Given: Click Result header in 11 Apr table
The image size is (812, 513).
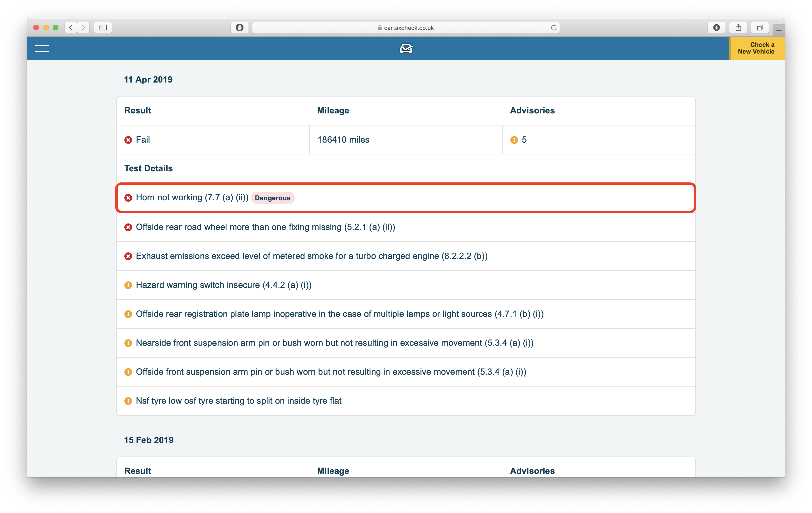Looking at the screenshot, I should pyautogui.click(x=138, y=111).
